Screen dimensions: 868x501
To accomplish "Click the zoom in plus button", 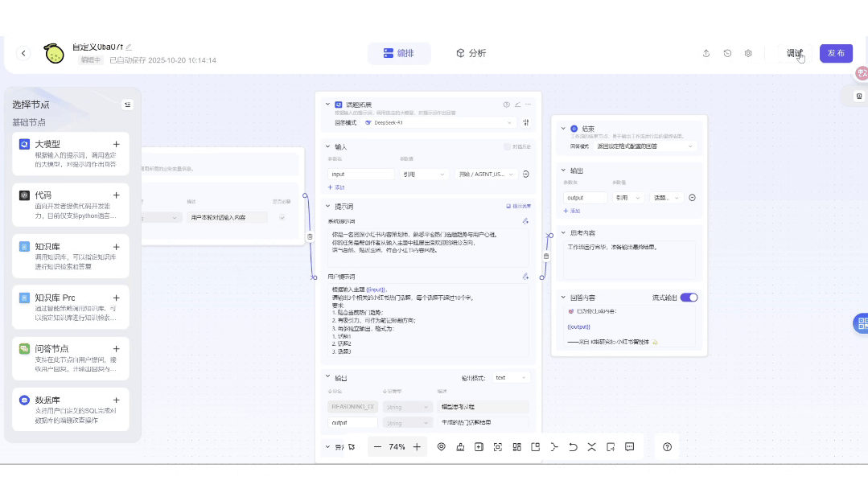I will click(417, 447).
